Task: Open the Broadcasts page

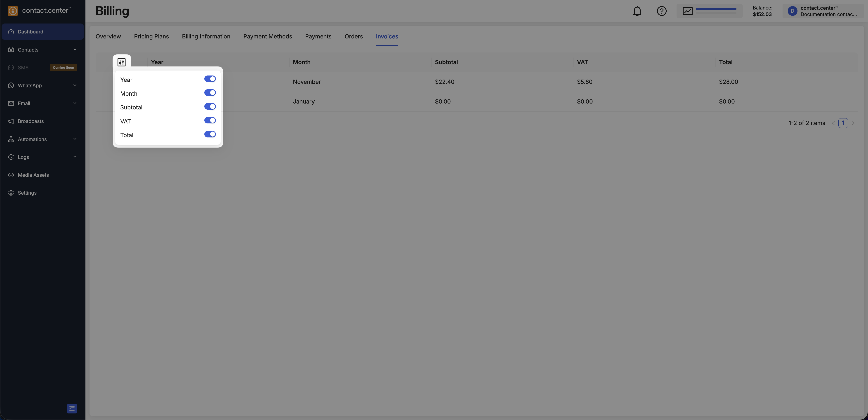Action: pos(31,121)
